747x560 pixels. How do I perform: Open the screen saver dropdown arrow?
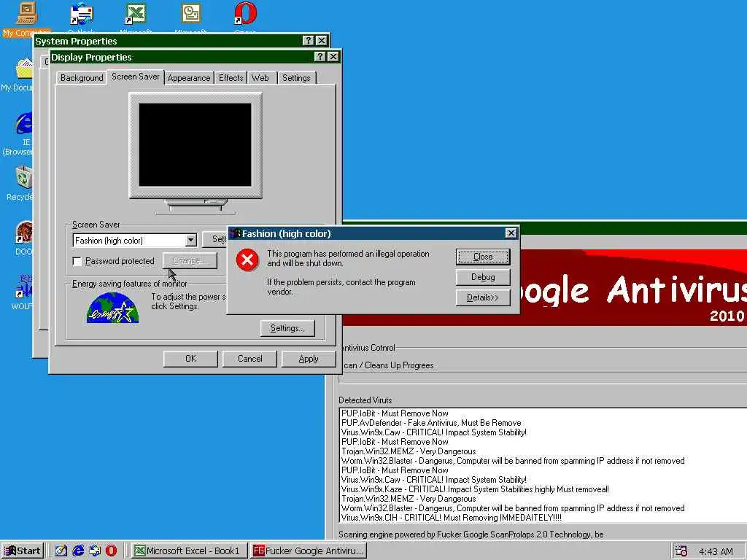coord(190,241)
